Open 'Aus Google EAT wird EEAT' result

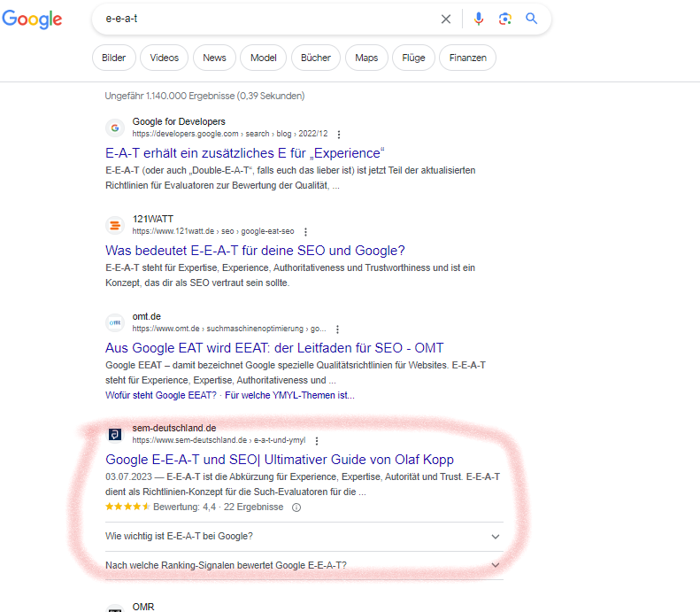(274, 348)
